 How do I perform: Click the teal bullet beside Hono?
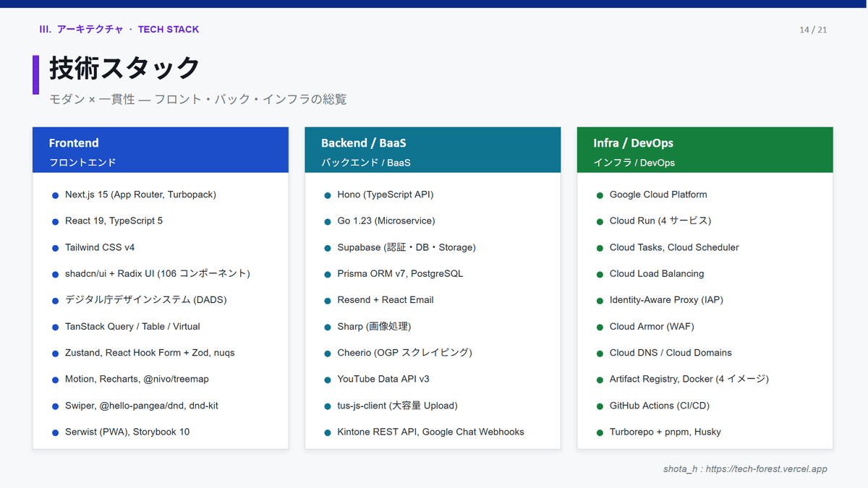pyautogui.click(x=328, y=195)
